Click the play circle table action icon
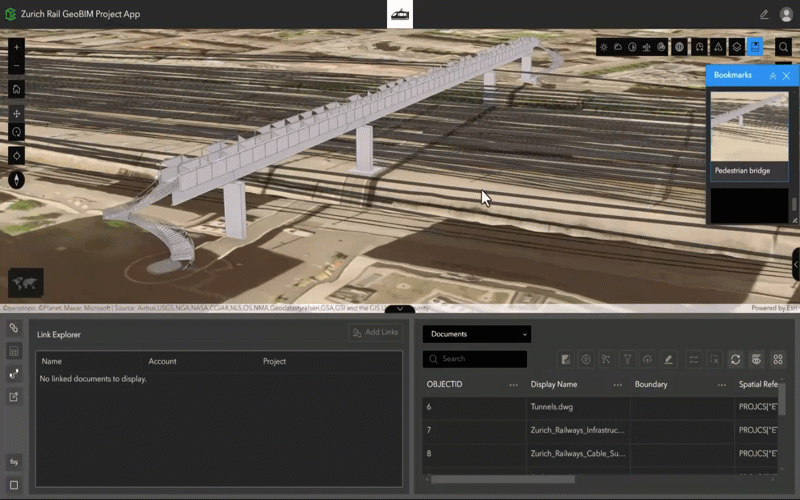Viewport: 800px width, 500px height. [x=586, y=360]
